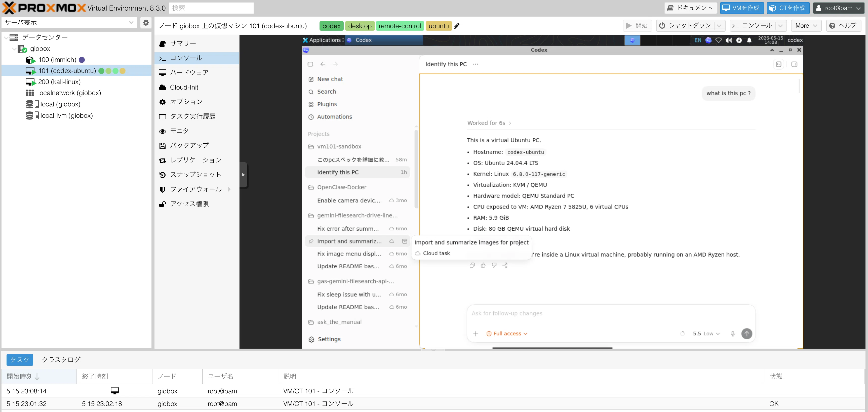The height and width of the screenshot is (412, 868).
Task: Give thumbs down to the response
Action: point(494,265)
